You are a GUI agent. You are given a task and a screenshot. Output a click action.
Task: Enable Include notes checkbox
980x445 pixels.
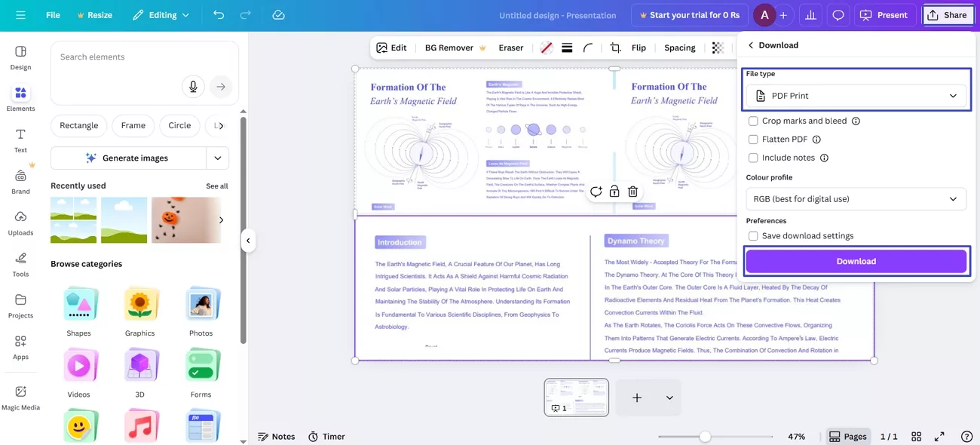click(753, 158)
